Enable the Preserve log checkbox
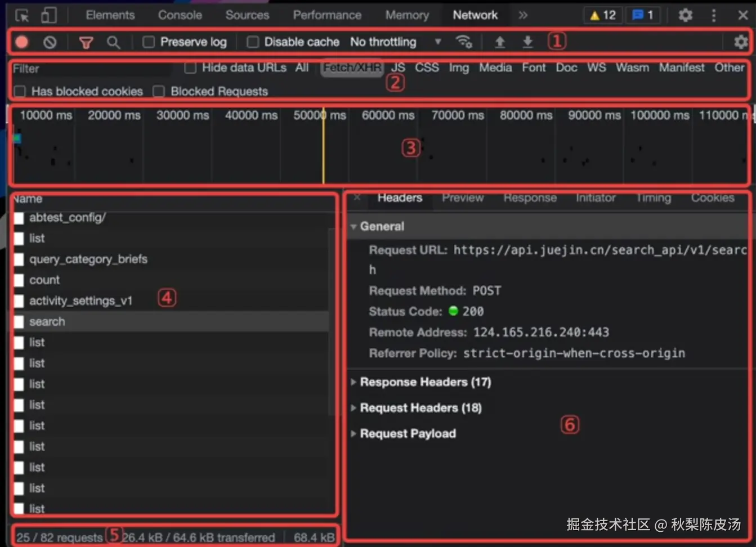The width and height of the screenshot is (756, 547). click(x=149, y=42)
